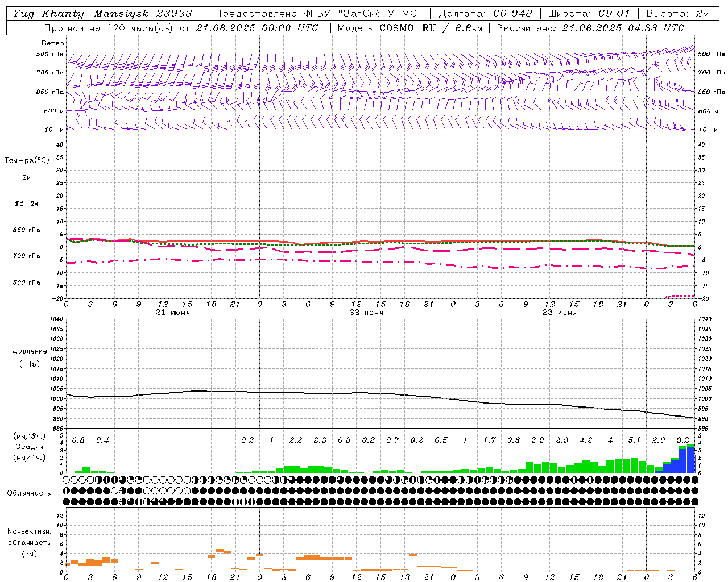Click the 0.4 precipitation total

click(x=102, y=440)
